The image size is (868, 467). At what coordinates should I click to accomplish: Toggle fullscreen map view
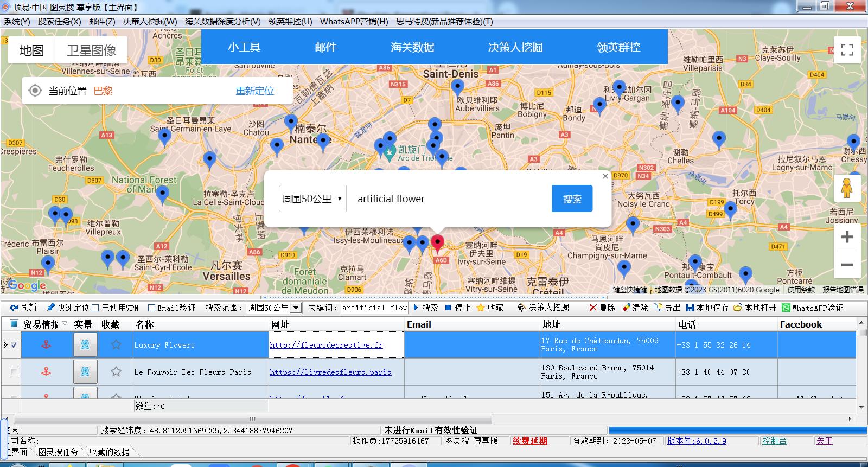(x=847, y=50)
